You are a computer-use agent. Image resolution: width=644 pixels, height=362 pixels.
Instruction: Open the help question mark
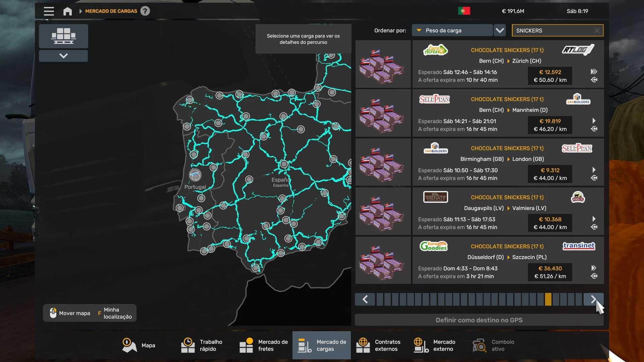pos(145,11)
